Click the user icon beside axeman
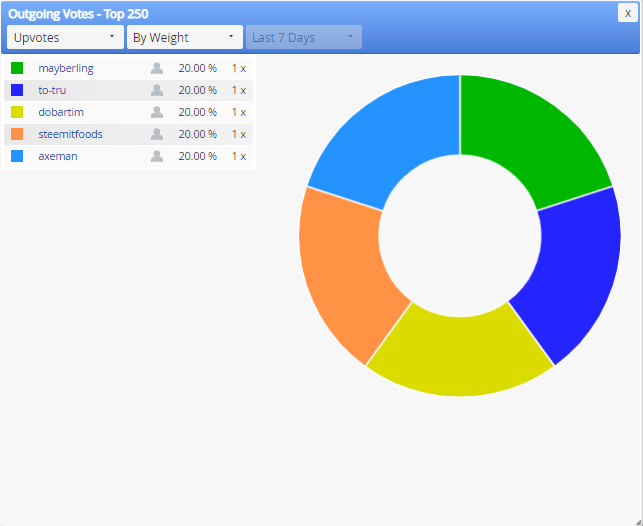 pyautogui.click(x=157, y=156)
